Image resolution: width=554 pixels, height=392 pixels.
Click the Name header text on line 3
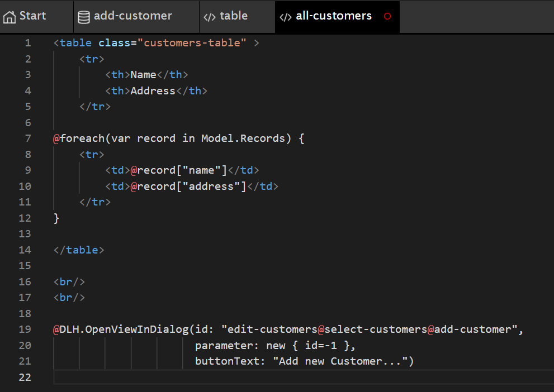[x=144, y=75]
